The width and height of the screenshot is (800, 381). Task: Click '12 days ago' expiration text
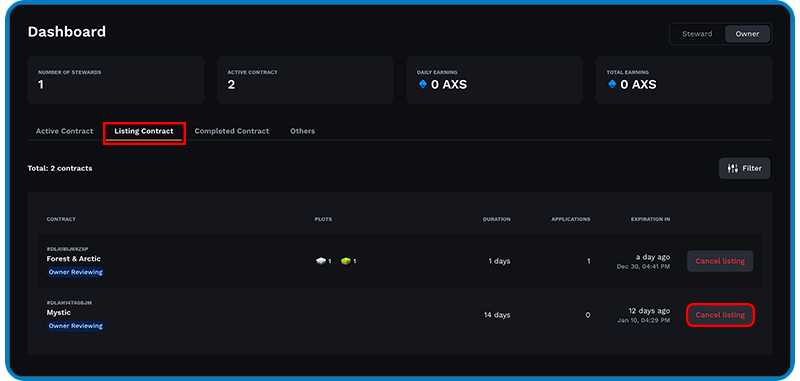649,311
